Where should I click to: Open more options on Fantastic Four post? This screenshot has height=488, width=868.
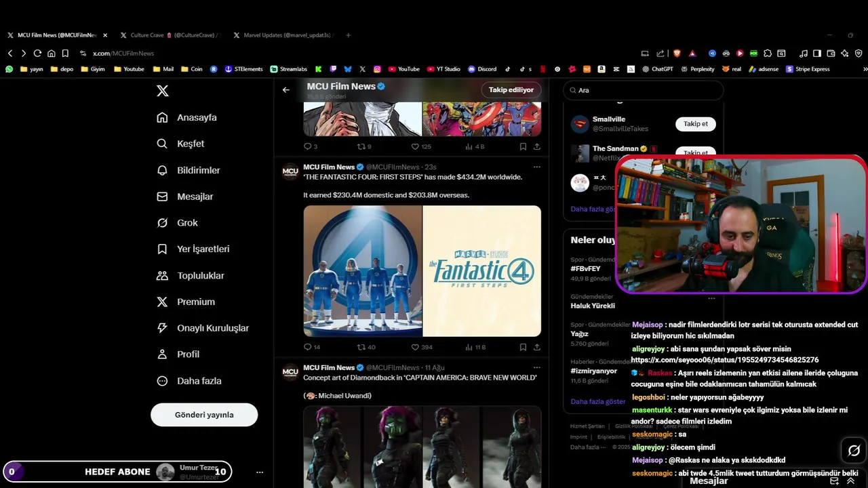537,167
